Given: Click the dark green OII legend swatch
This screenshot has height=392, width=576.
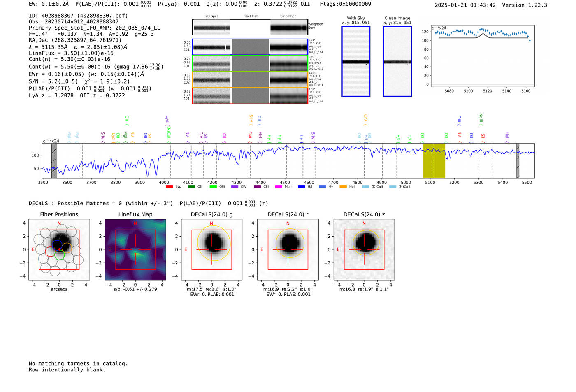Looking at the screenshot, I should click(x=191, y=187).
